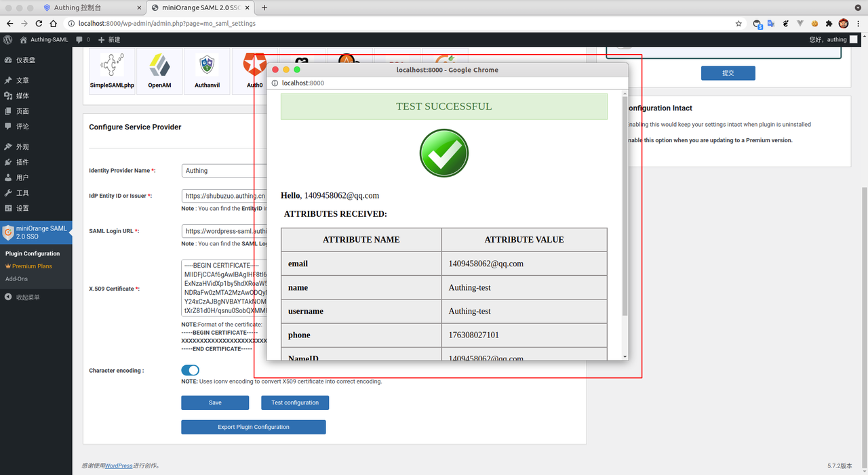Open 评论 comments sidebar menu

[36, 126]
